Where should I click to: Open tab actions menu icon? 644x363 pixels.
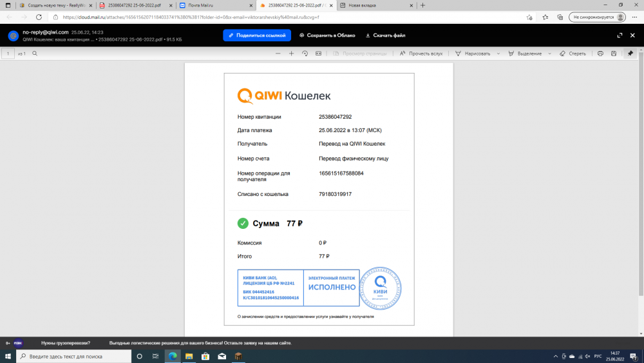pos(8,5)
